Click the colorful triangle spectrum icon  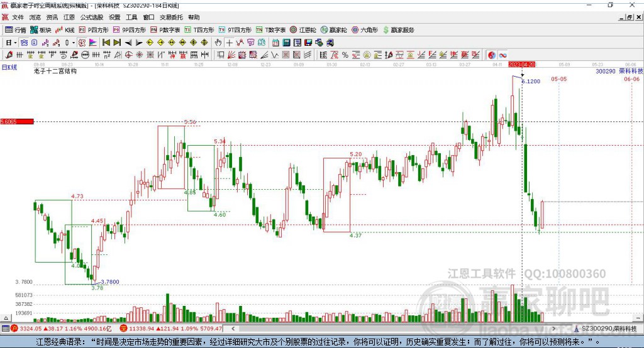[x=93, y=43]
